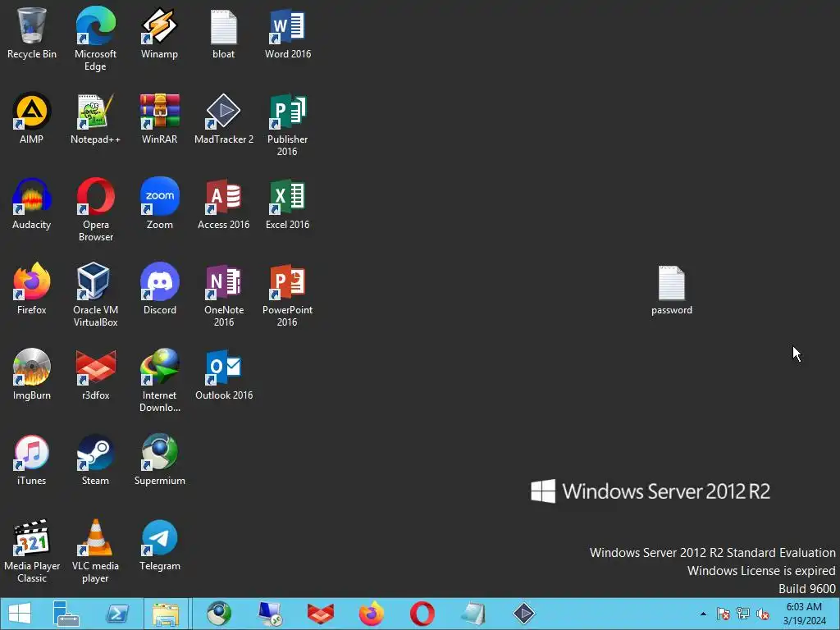
Task: Click the Outlook 2016 desktop shortcut
Action: pyautogui.click(x=224, y=374)
